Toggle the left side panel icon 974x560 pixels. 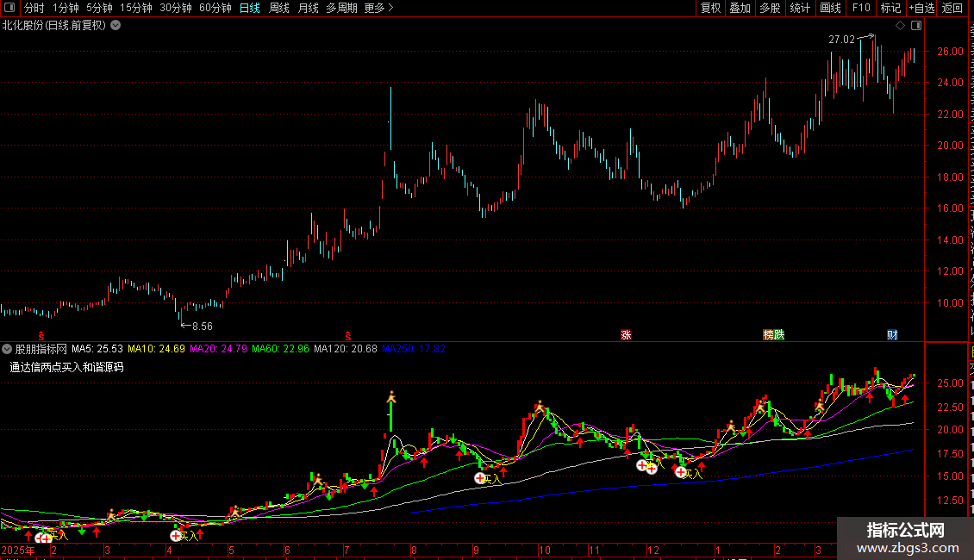[x=9, y=8]
